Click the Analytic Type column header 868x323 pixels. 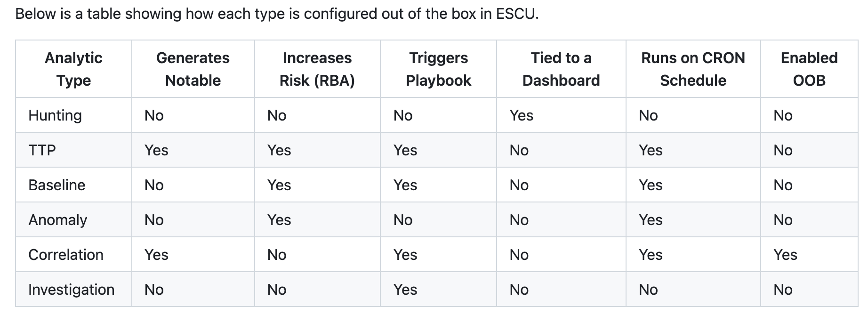click(73, 69)
